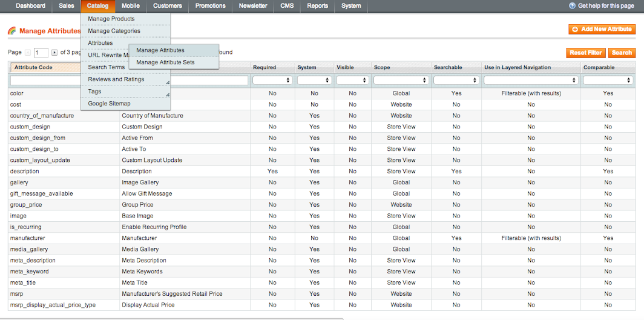
Task: Open the Customers menu in the navigation bar
Action: (x=168, y=6)
